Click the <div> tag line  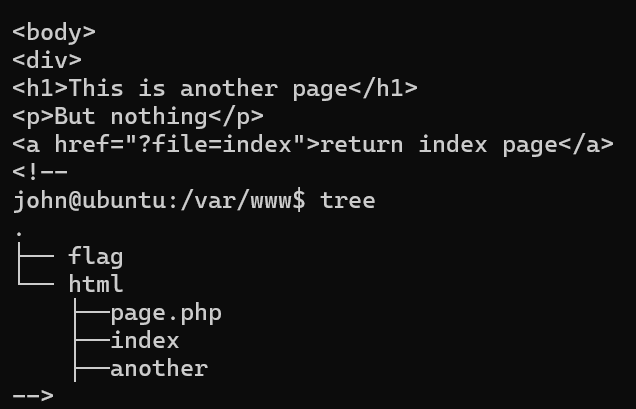[x=47, y=60]
